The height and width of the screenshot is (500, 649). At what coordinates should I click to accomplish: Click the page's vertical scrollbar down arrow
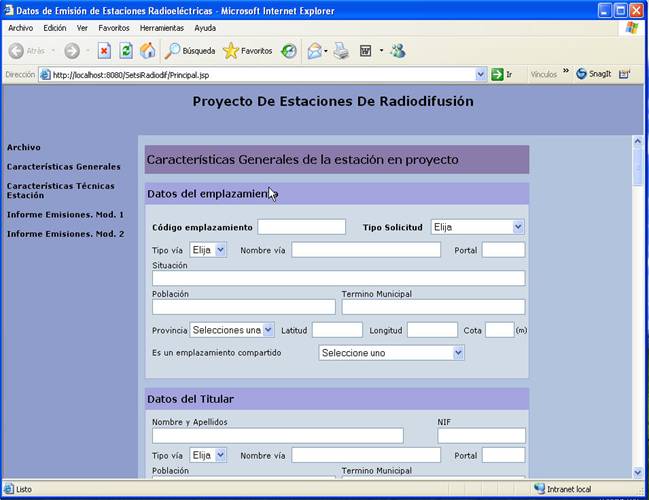point(637,472)
